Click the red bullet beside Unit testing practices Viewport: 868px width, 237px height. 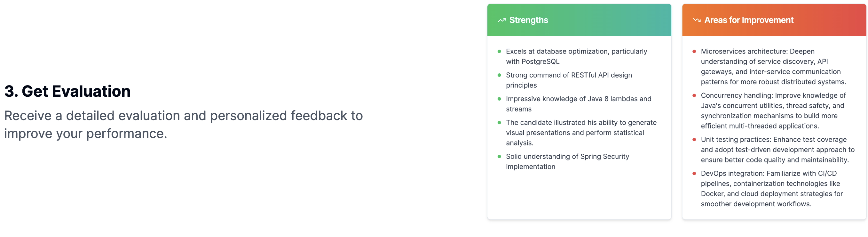[694, 140]
